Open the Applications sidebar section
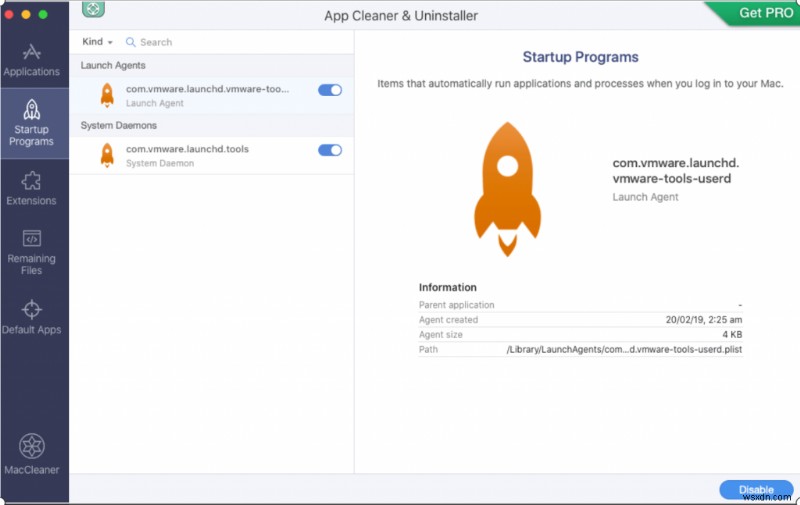800x505 pixels. pos(32,60)
